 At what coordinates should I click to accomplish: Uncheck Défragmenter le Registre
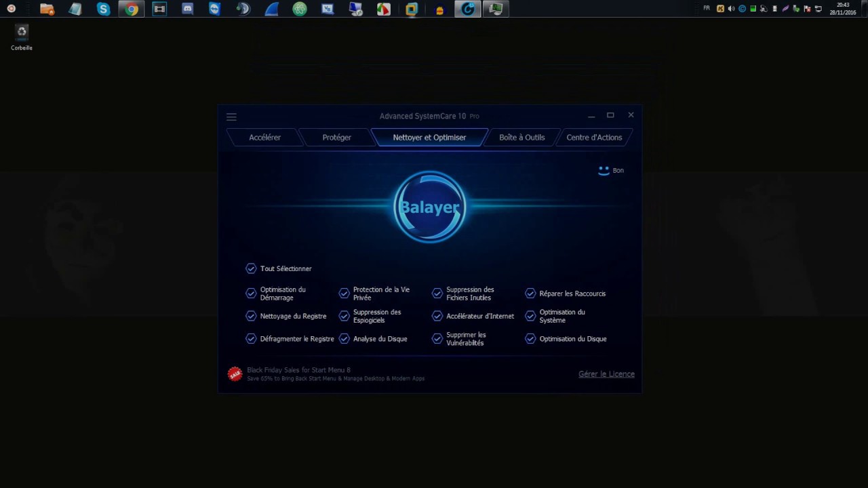tap(251, 338)
